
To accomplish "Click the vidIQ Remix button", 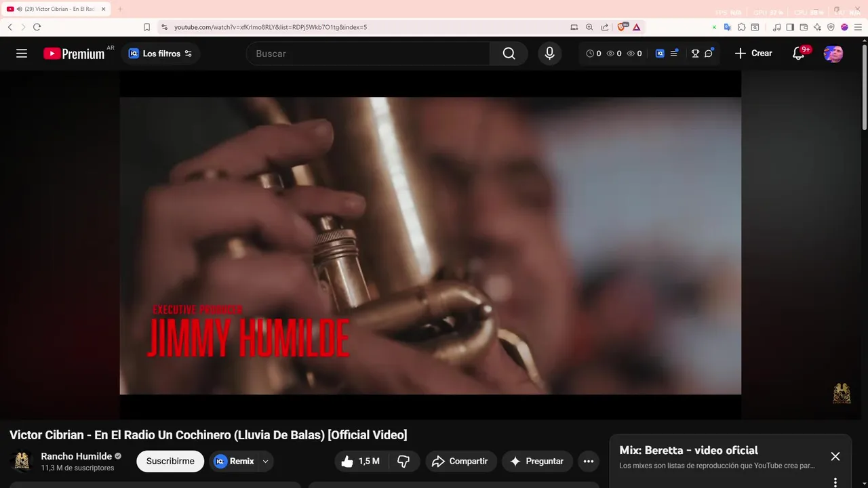I will tap(233, 462).
